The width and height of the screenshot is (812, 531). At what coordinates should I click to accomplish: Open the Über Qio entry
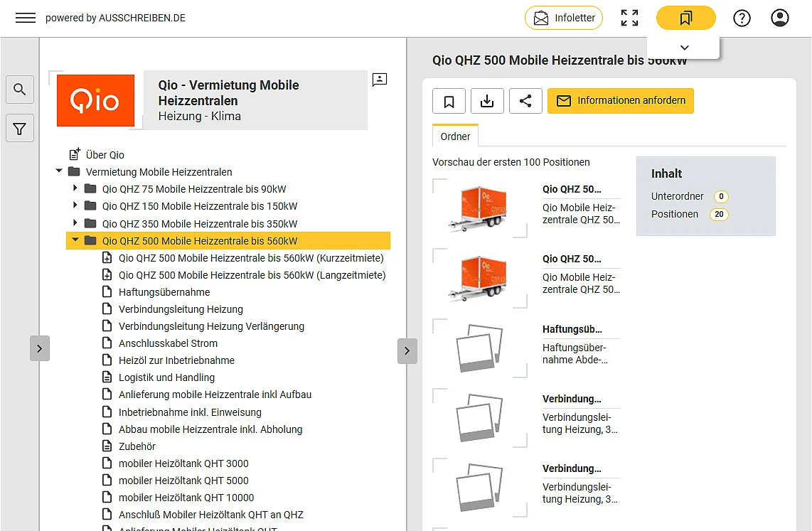[x=105, y=155]
